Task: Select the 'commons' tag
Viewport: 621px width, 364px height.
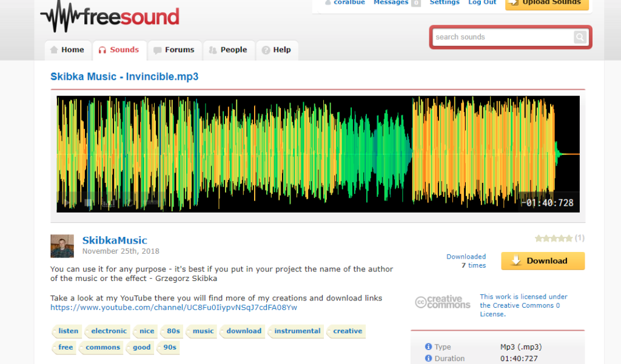Action: click(x=102, y=348)
